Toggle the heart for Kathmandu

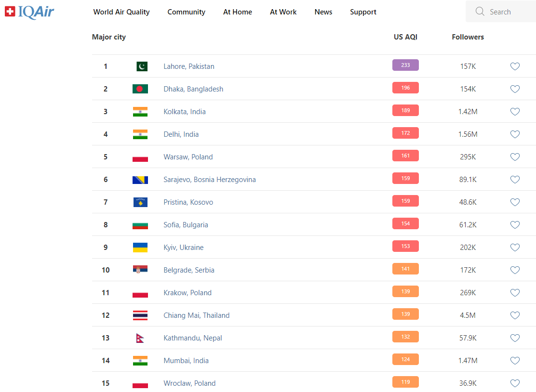click(x=515, y=338)
